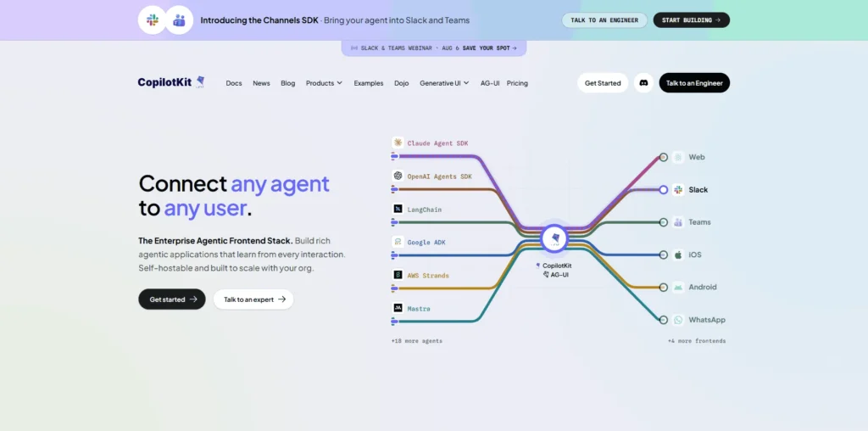
Task: Click the Google ADK icon
Action: coord(398,242)
